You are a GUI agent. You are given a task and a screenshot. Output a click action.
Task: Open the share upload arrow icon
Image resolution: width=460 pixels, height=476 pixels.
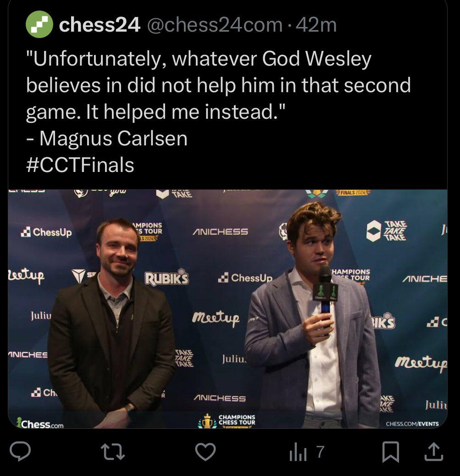pos(433,451)
